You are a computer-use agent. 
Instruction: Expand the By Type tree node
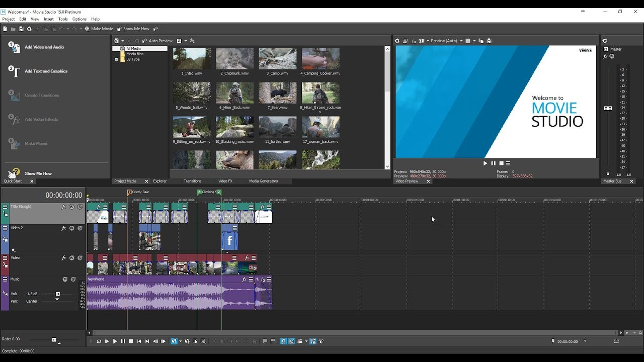click(116, 59)
